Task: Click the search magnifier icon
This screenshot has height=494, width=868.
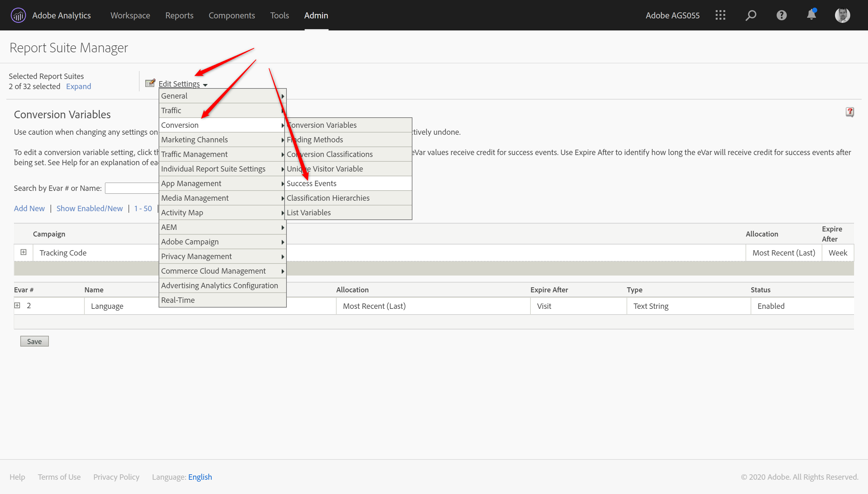Action: coord(751,15)
